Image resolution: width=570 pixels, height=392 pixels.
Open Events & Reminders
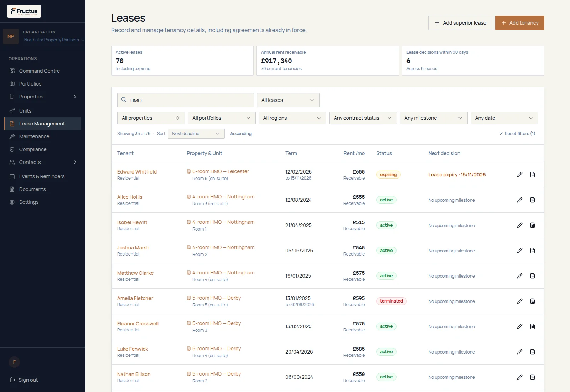42,176
